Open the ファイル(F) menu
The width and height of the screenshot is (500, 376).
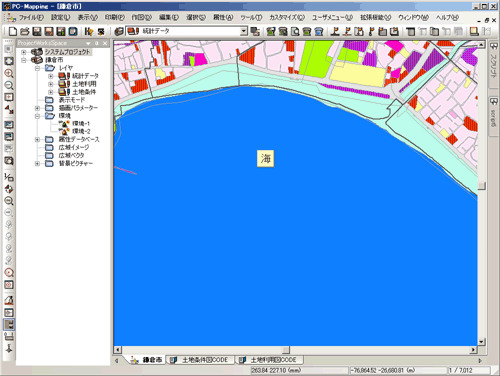coord(31,17)
